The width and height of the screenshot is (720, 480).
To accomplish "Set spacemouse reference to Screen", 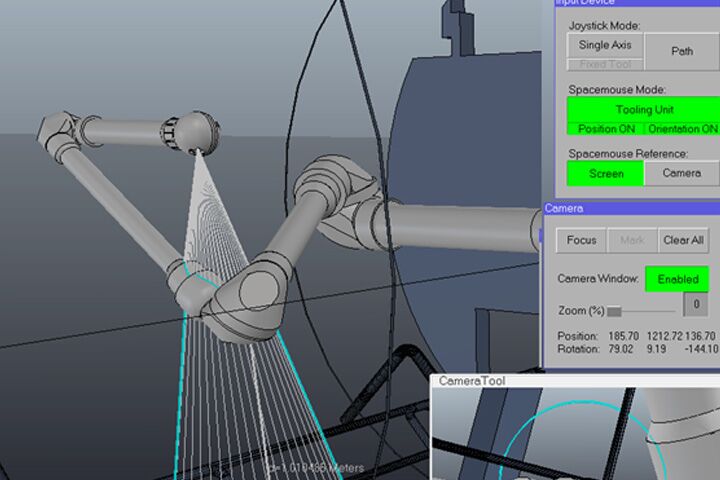I will (605, 173).
